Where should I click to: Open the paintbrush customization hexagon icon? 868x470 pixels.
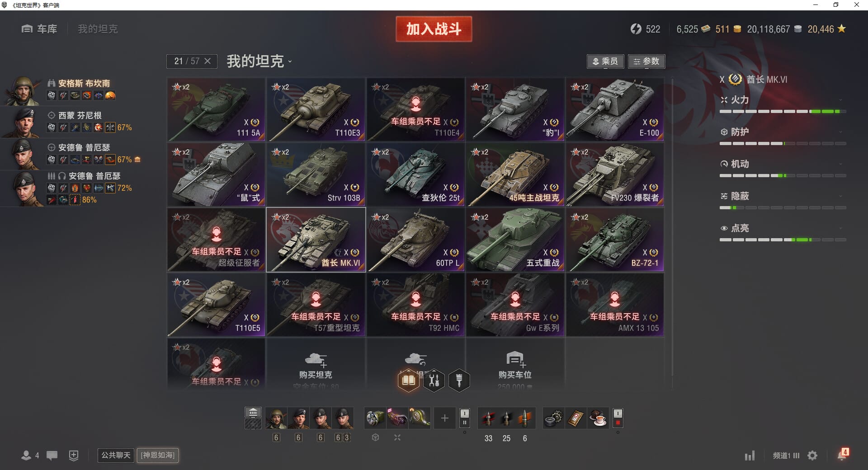click(459, 380)
